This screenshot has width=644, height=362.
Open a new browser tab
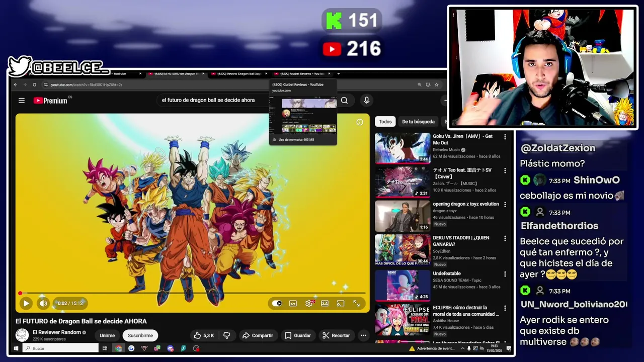pyautogui.click(x=339, y=74)
